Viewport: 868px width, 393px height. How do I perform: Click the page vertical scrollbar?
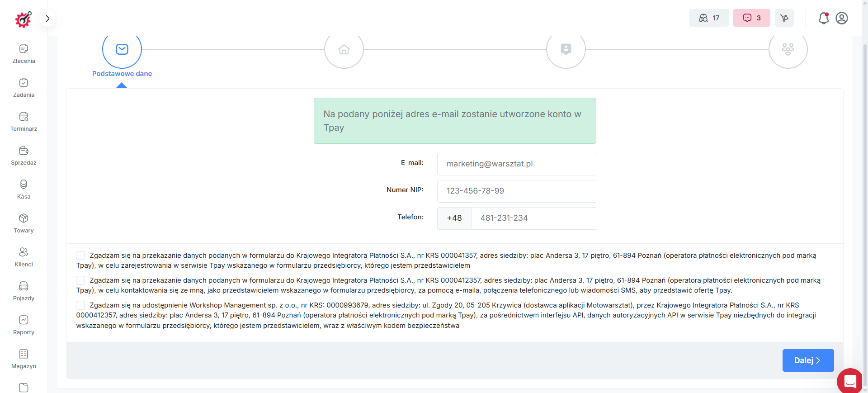point(865,204)
